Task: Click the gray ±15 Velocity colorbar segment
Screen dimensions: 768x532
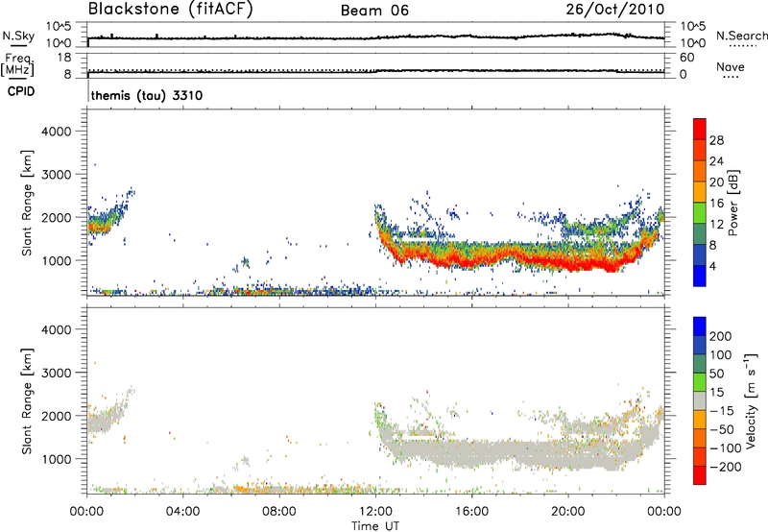Action: pos(700,400)
